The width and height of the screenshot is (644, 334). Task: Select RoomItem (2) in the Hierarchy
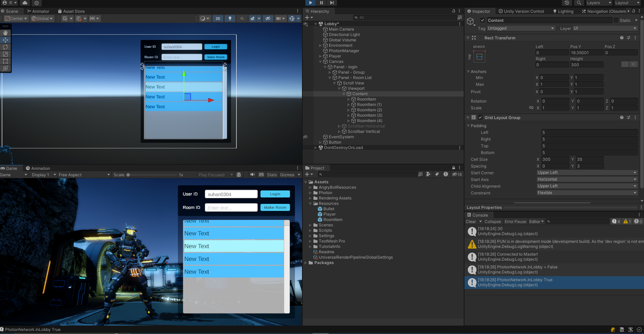370,110
